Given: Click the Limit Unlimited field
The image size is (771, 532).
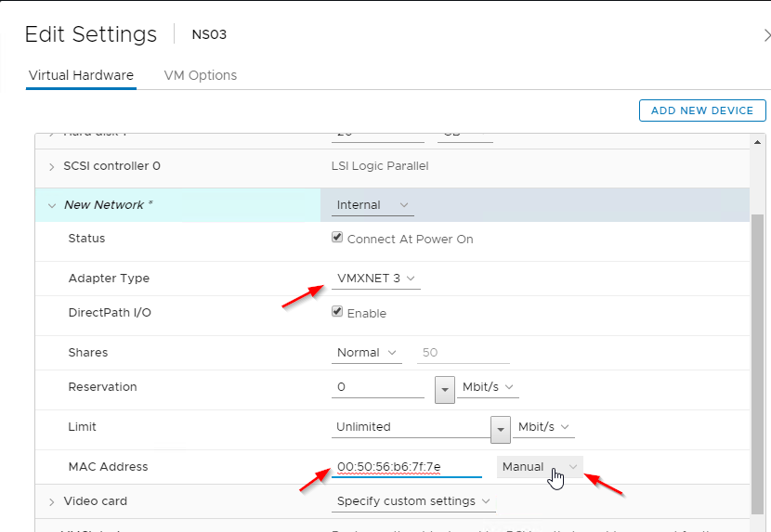Looking at the screenshot, I should coord(409,427).
